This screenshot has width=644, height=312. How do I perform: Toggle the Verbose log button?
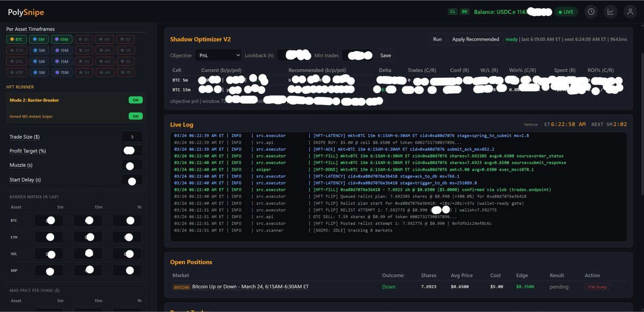point(531,124)
